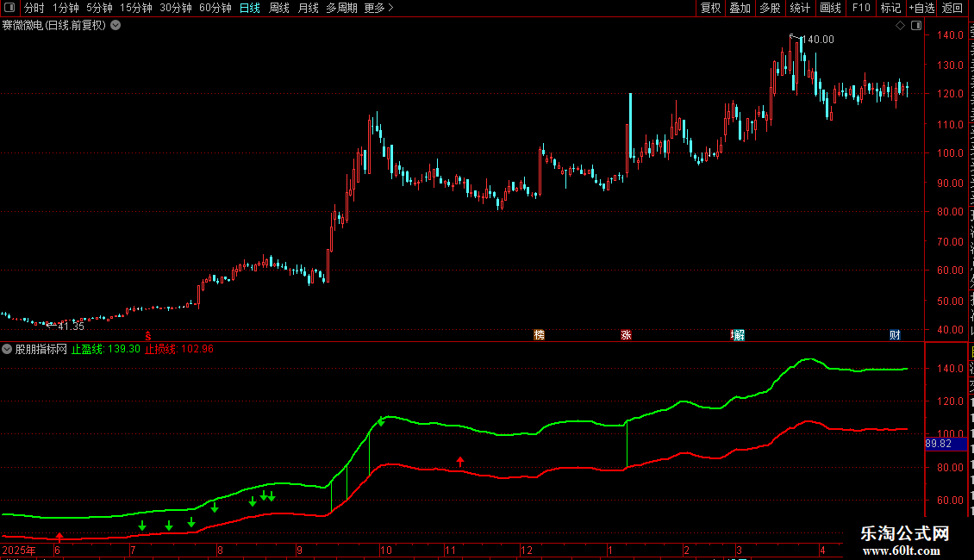Open dropdown next to 赛微微电 title
974x560 pixels.
tap(116, 26)
